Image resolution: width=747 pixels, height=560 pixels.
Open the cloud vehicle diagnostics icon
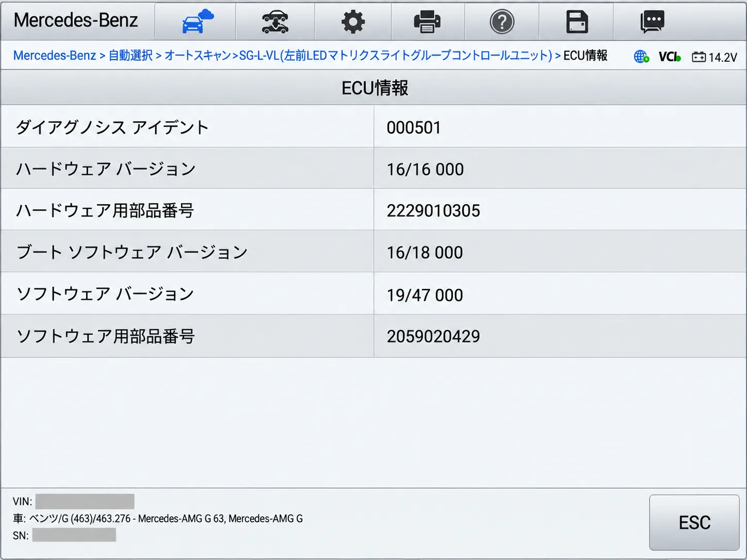tap(198, 21)
